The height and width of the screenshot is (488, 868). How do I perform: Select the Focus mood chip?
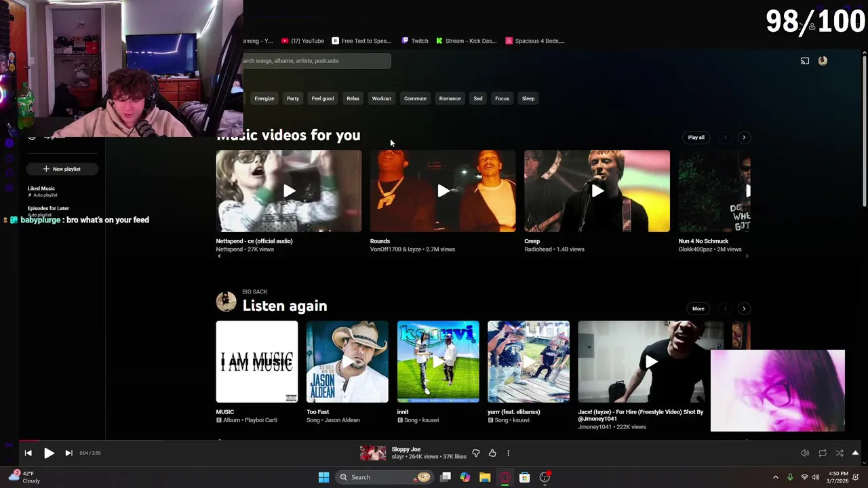tap(502, 98)
